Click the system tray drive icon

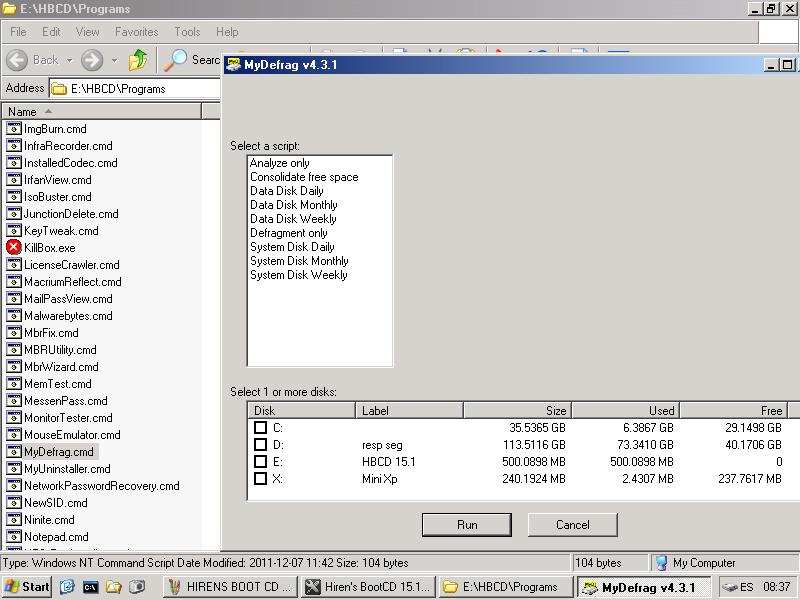click(730, 587)
